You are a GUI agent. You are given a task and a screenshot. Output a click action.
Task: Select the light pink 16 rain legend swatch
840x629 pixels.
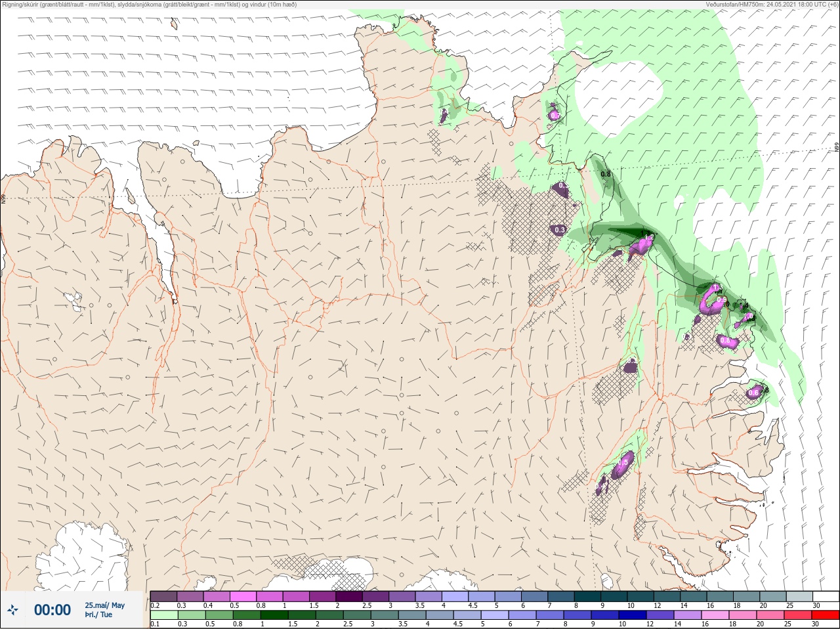715,615
